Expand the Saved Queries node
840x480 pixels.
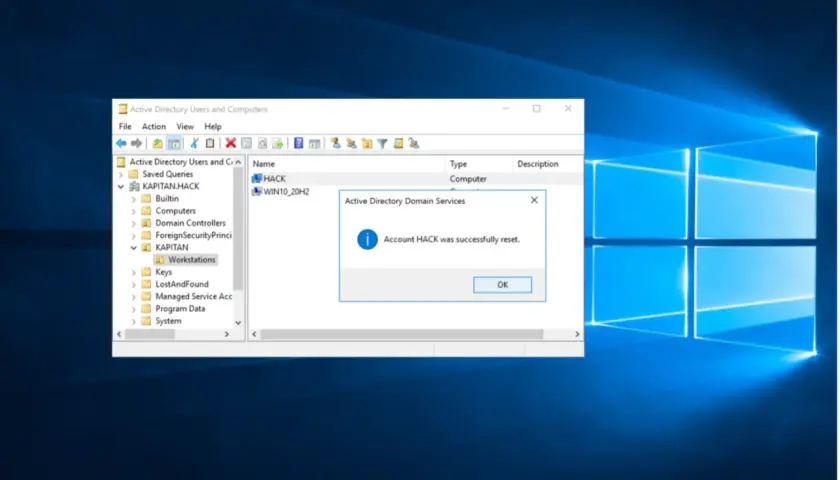pyautogui.click(x=121, y=174)
